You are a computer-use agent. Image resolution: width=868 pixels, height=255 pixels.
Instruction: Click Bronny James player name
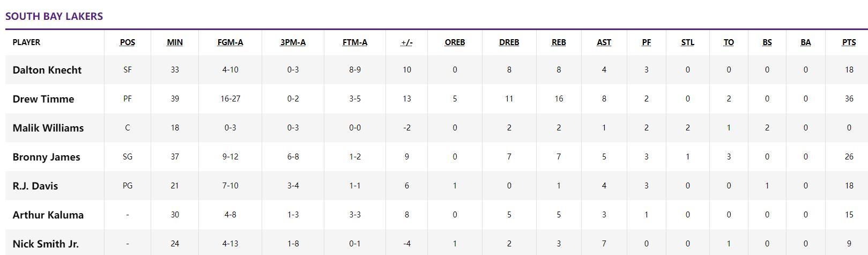coord(46,157)
